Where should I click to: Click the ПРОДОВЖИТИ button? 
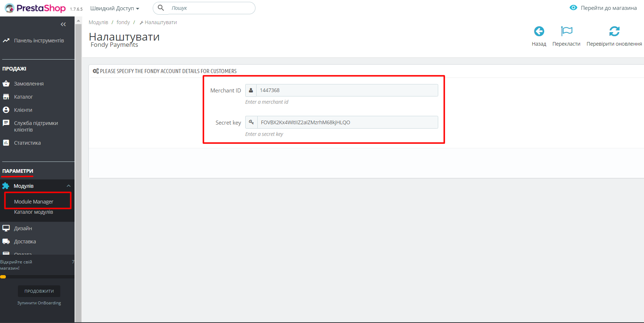tap(39, 291)
